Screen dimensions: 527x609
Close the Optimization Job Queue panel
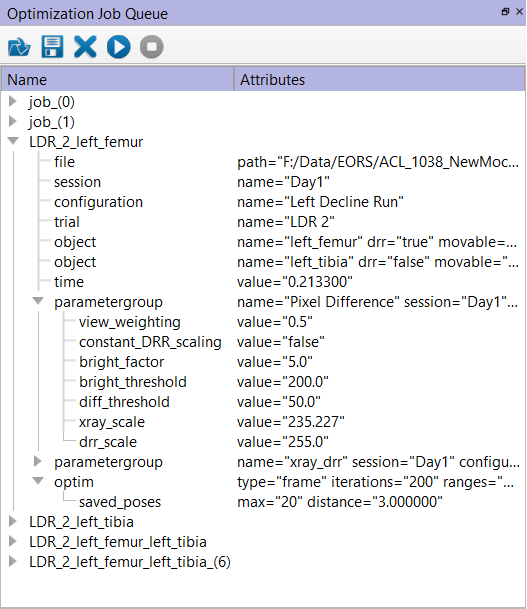519,12
